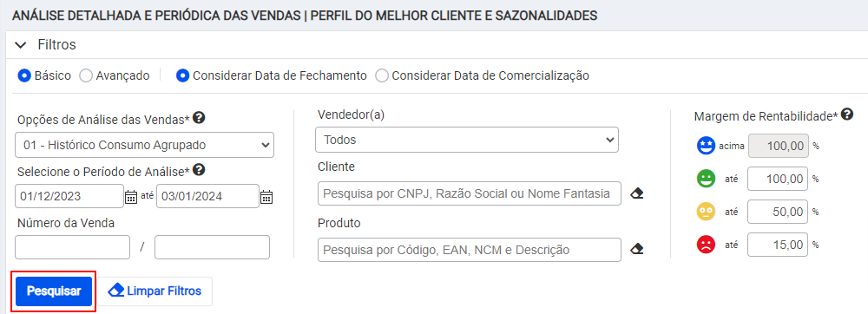Click the blue star-eyed face icon
868x314 pixels.
click(x=706, y=147)
